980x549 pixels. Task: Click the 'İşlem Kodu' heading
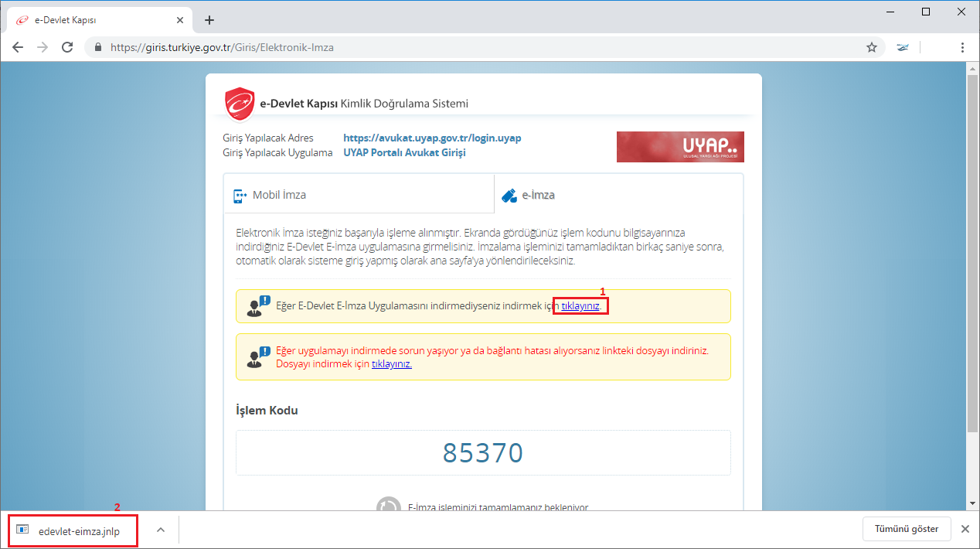click(267, 410)
